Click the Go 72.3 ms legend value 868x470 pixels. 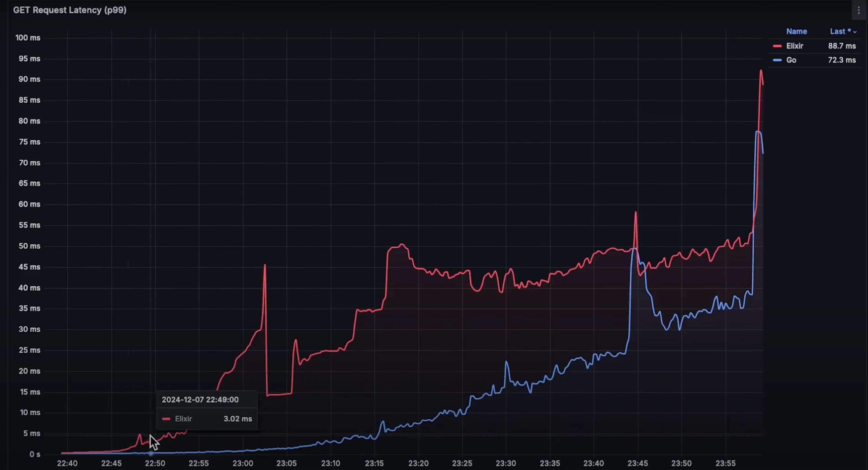(x=842, y=60)
